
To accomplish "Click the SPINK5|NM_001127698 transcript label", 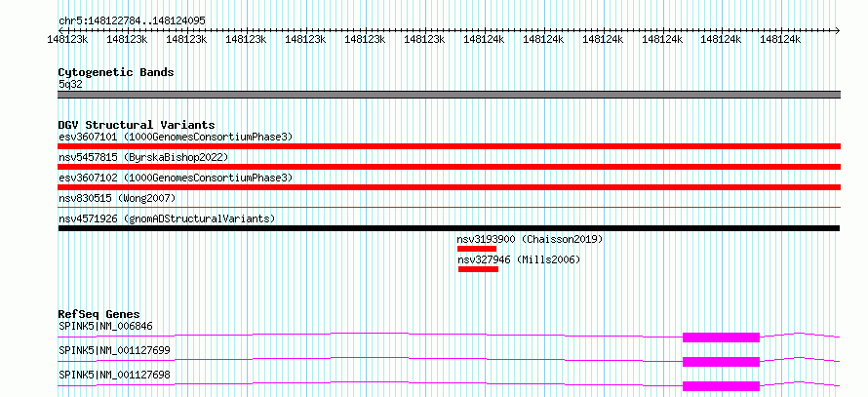I will tap(114, 376).
